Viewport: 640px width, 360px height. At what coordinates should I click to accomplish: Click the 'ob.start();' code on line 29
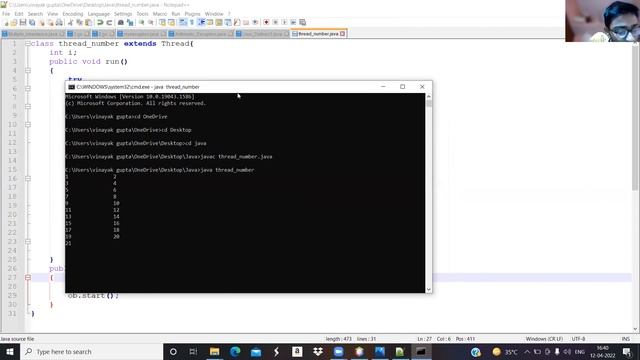pos(93,296)
